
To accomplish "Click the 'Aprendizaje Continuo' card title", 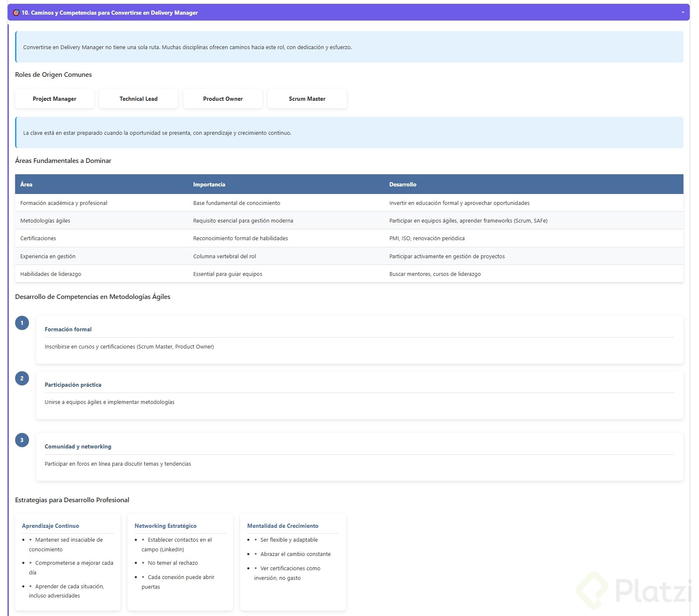I will [50, 526].
